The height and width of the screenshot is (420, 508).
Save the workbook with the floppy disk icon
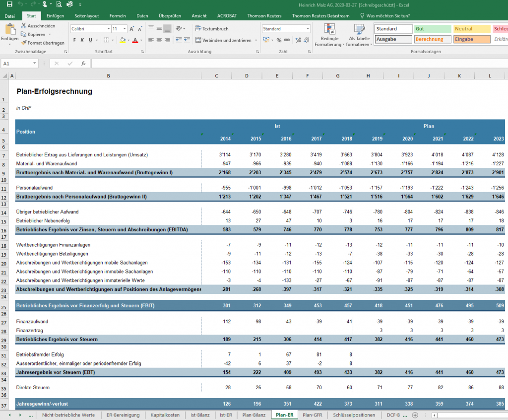click(9, 4)
